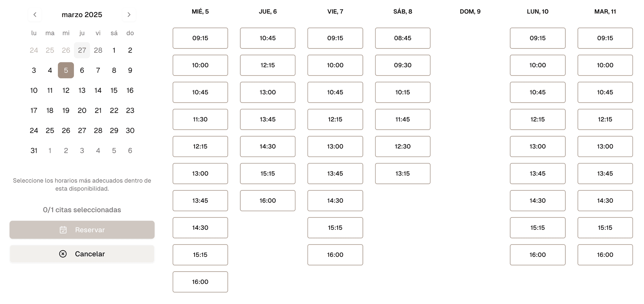The width and height of the screenshot is (644, 304).
Task: Click the highlighted day 5 in calendar
Action: pos(66,70)
